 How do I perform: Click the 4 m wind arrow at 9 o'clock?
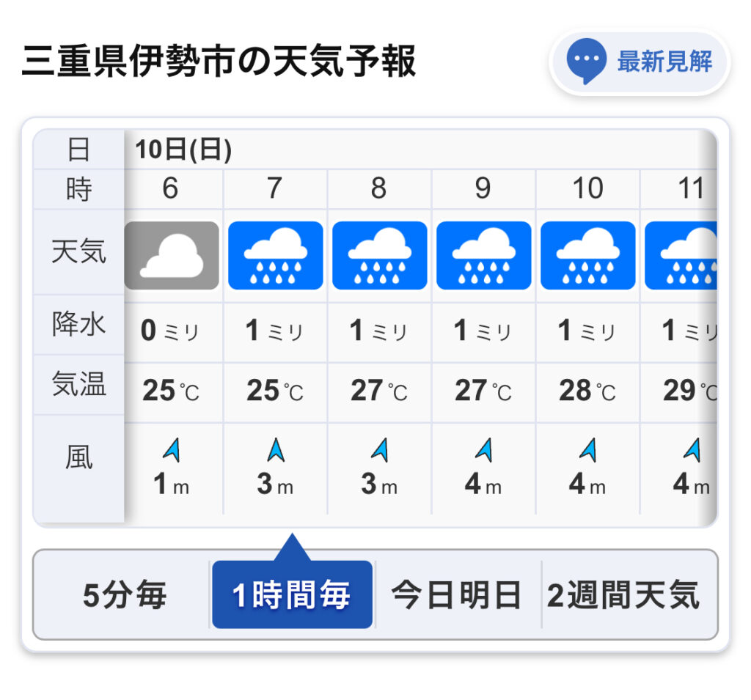point(484,449)
